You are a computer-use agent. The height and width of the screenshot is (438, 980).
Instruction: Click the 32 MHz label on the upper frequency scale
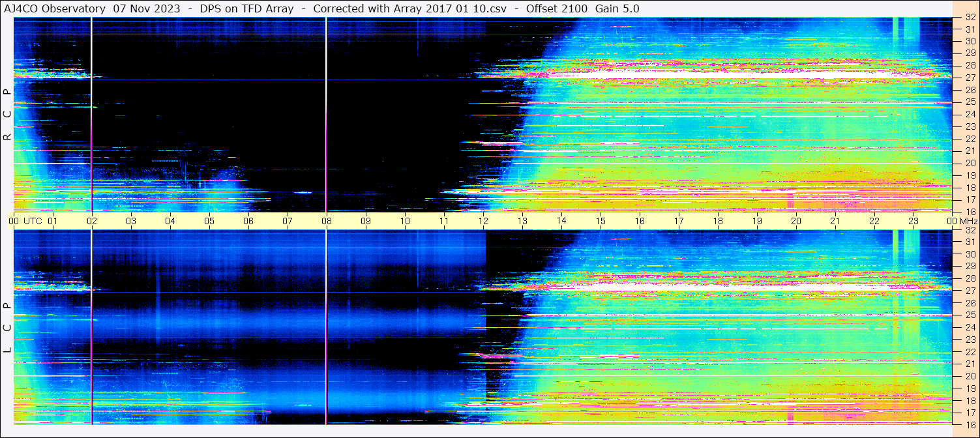tap(970, 18)
